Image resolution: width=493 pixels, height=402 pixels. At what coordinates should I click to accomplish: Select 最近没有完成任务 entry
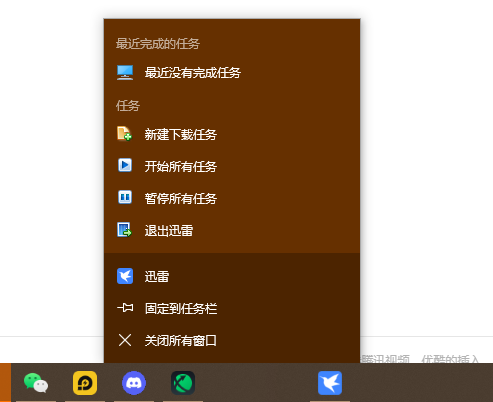(x=232, y=73)
